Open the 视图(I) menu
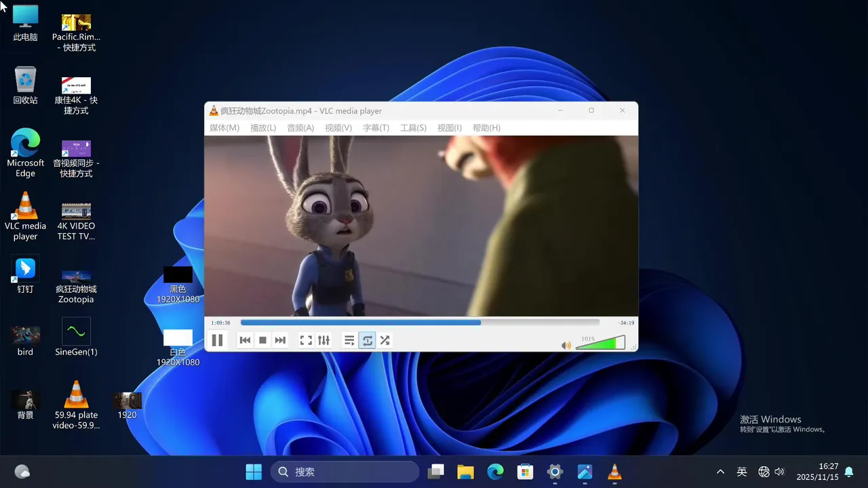The width and height of the screenshot is (868, 488). coord(450,128)
